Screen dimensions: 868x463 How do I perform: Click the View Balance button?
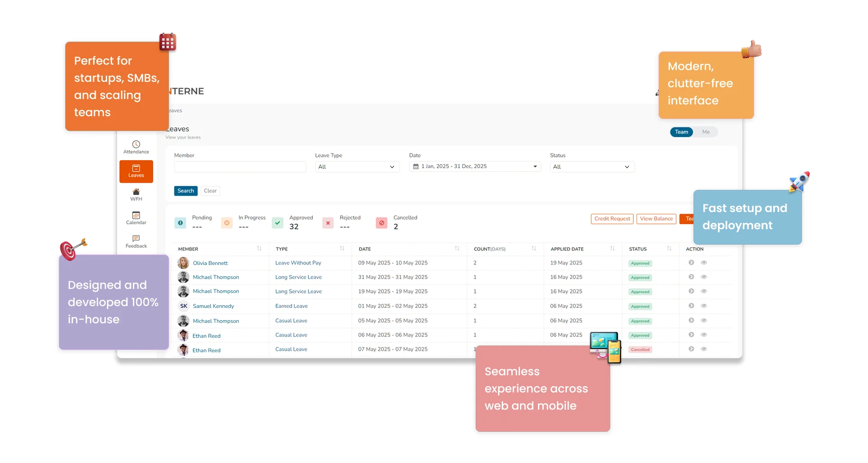coord(656,219)
